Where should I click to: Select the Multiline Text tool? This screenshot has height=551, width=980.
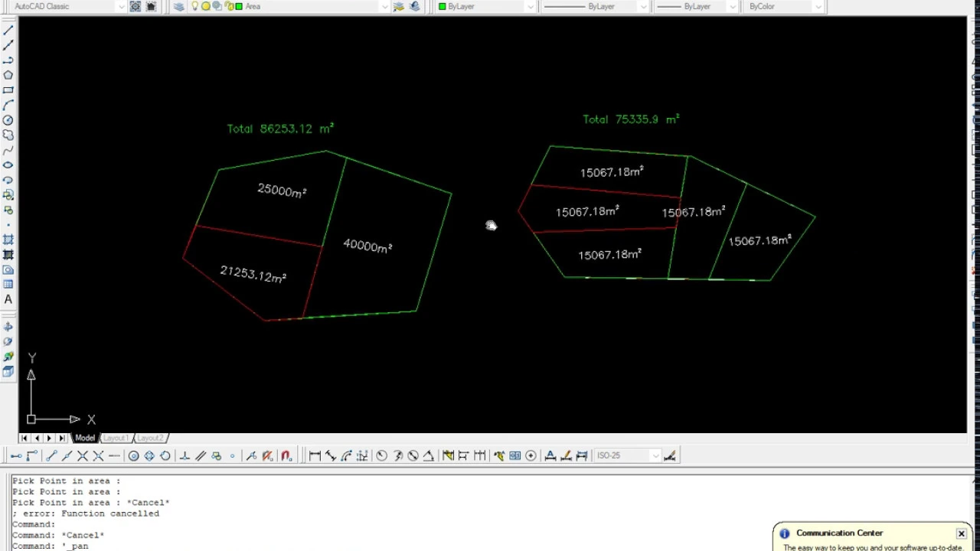click(8, 299)
